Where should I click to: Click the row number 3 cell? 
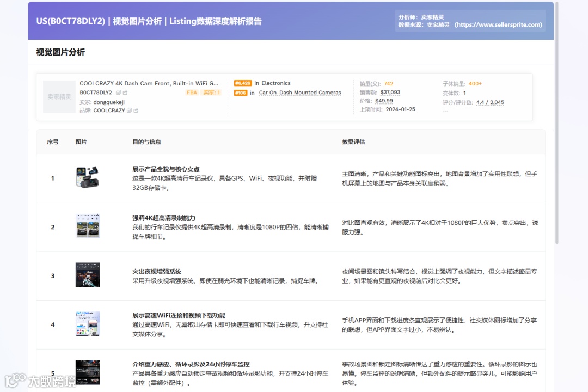[52, 275]
